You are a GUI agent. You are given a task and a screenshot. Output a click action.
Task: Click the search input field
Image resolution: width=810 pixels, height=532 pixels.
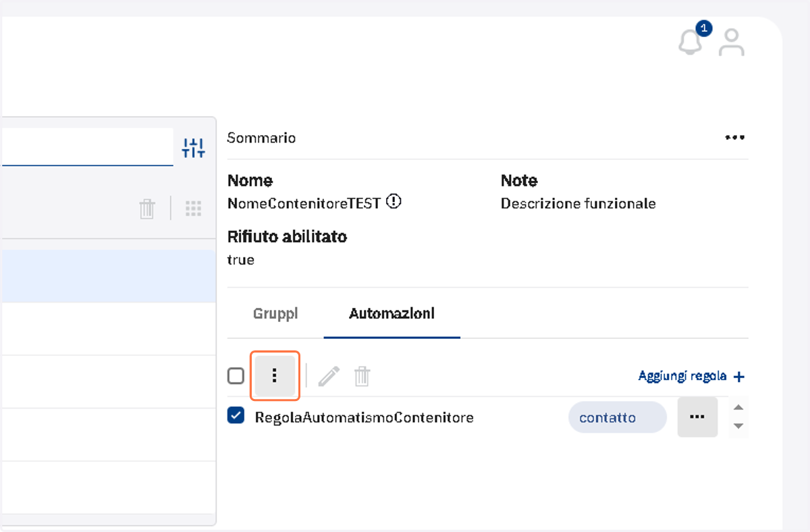(86, 147)
